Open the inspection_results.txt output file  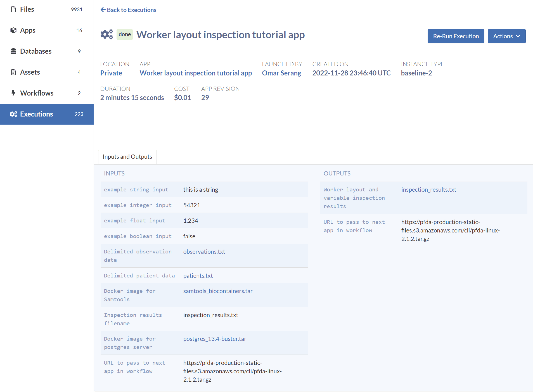(x=428, y=189)
